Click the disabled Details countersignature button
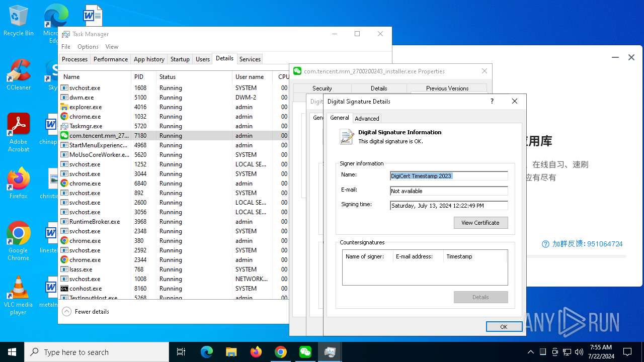Image resolution: width=644 pixels, height=362 pixels. (x=480, y=297)
